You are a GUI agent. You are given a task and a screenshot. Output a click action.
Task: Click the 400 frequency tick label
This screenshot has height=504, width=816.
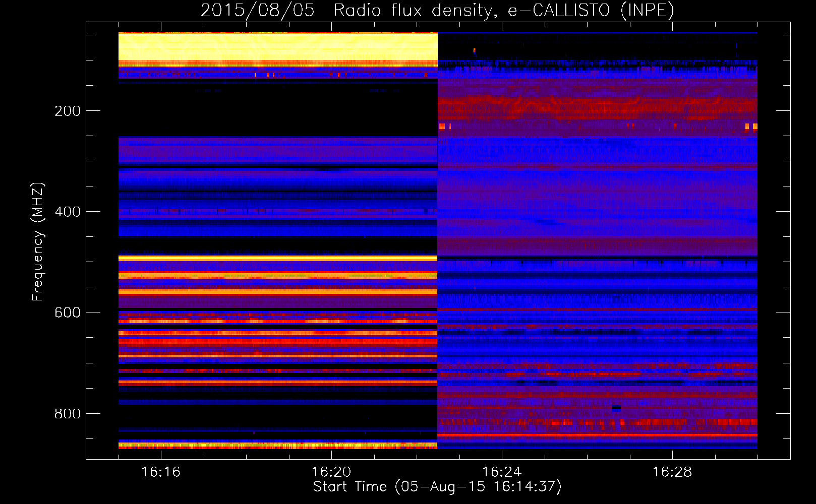click(x=68, y=212)
